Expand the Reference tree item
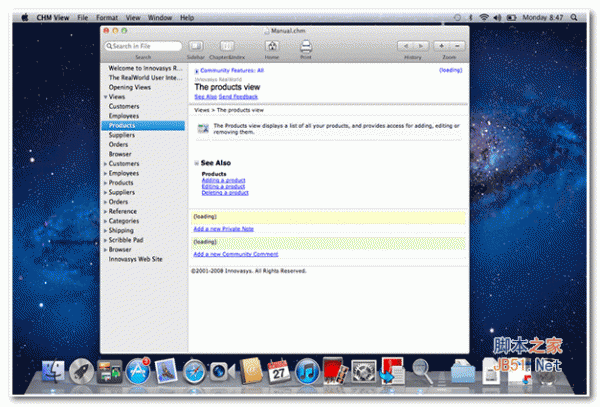The height and width of the screenshot is (407, 600). (x=105, y=212)
